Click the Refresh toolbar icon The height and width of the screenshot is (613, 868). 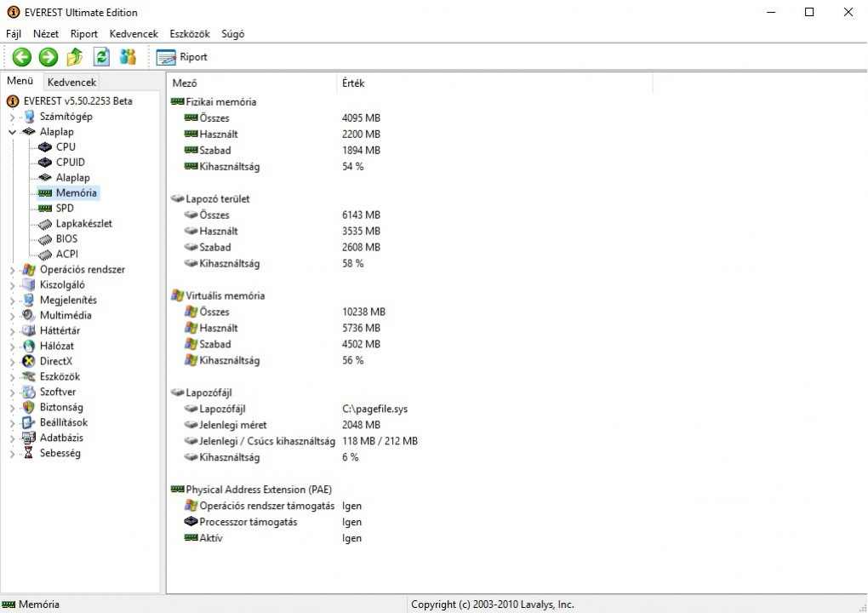tap(101, 56)
